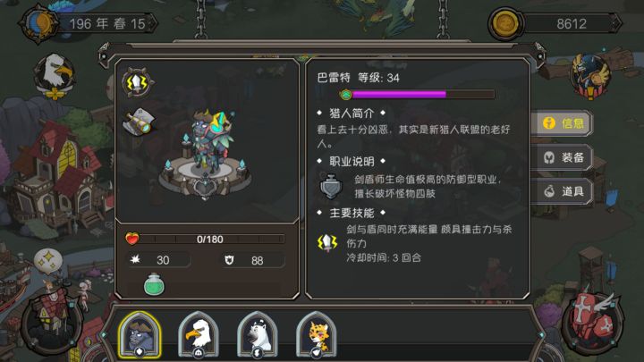This screenshot has height=362, width=644.
Task: Select the leopard hunter portrait
Action: point(317,334)
